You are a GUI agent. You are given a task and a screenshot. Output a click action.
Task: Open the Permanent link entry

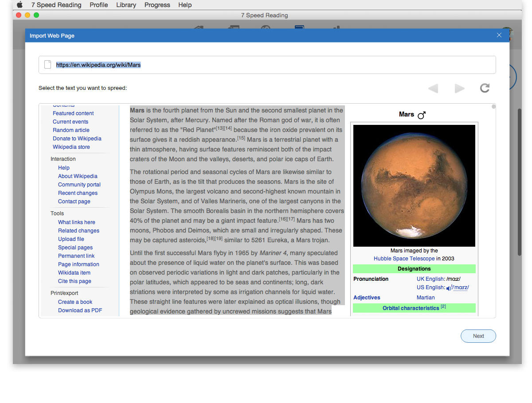pos(76,256)
